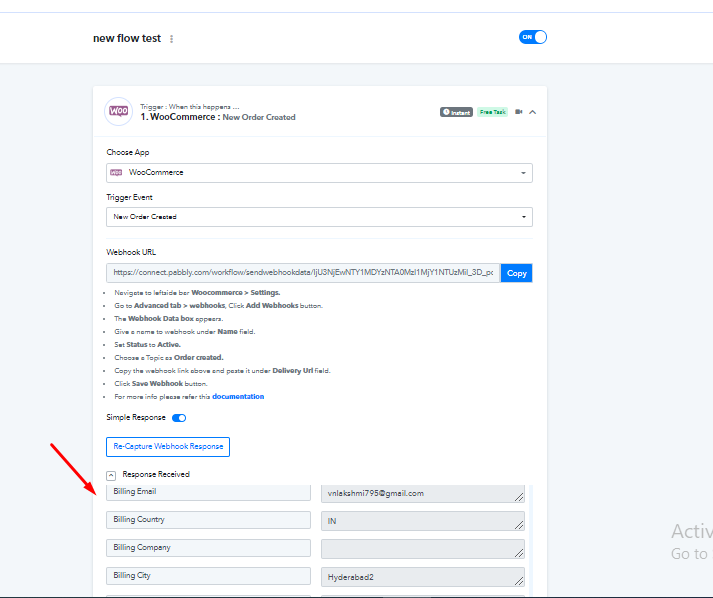Click the resize handle of the Hyderabad2 box
This screenshot has height=598, width=713.
point(519,581)
